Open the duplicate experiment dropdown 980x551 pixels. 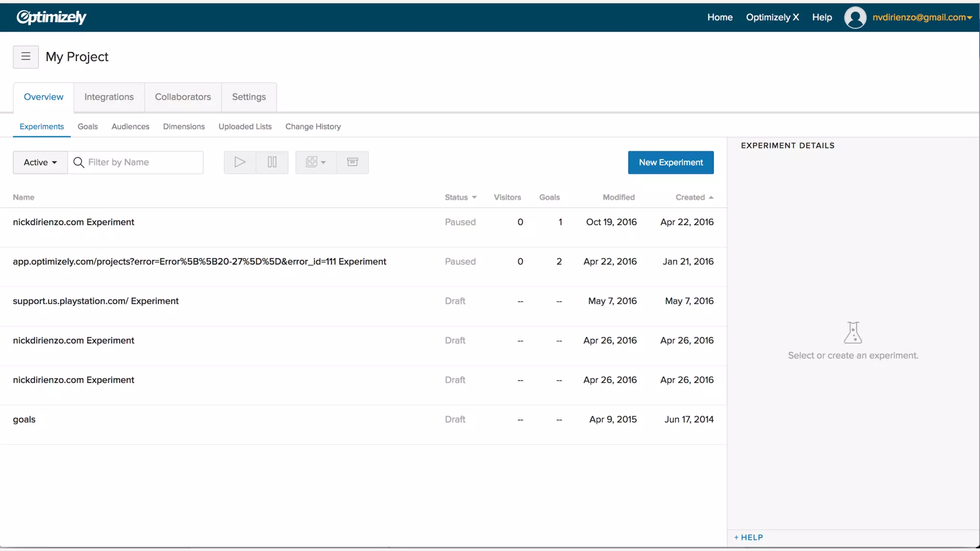[x=316, y=163]
